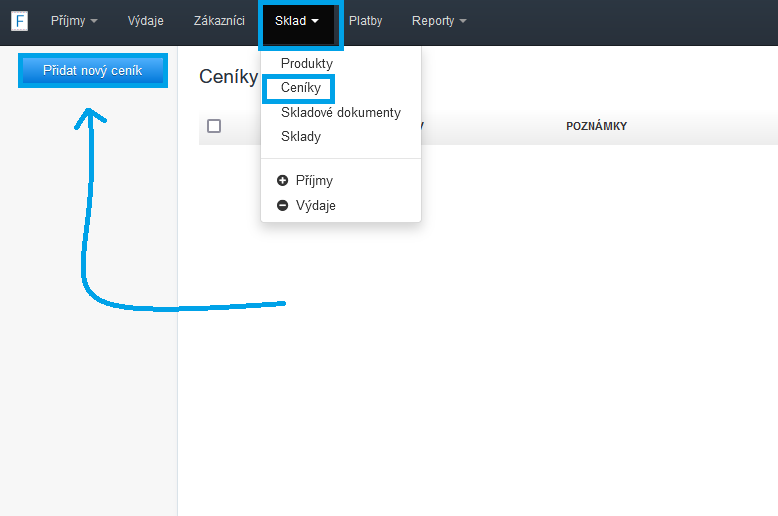Open Skladové dokumenty menu entry
The image size is (778, 516).
340,113
